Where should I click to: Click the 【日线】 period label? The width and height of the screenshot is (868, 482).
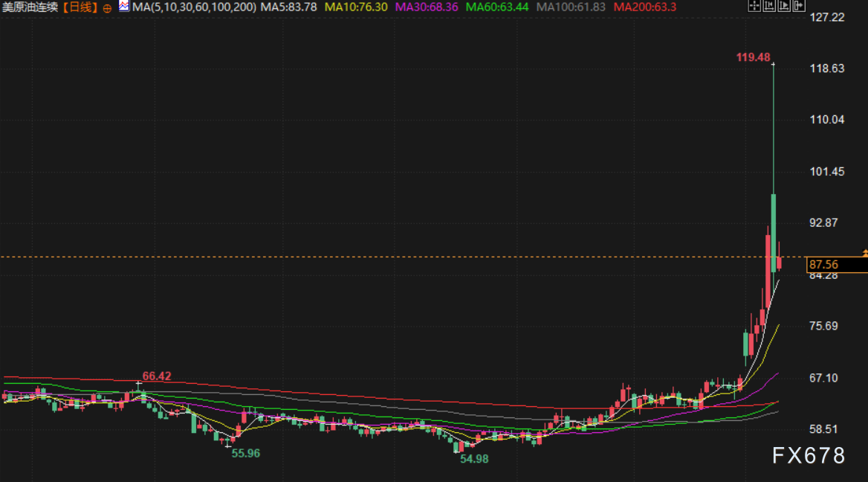tap(80, 7)
